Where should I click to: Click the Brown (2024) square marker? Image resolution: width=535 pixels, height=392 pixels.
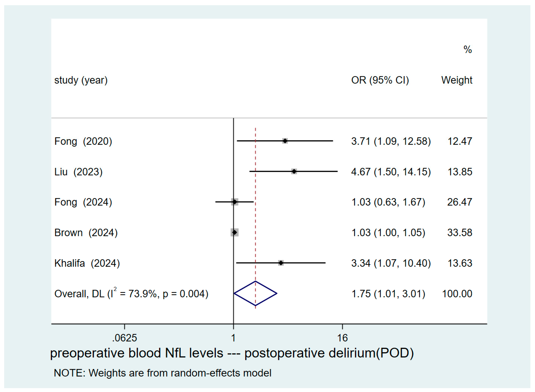click(x=234, y=232)
